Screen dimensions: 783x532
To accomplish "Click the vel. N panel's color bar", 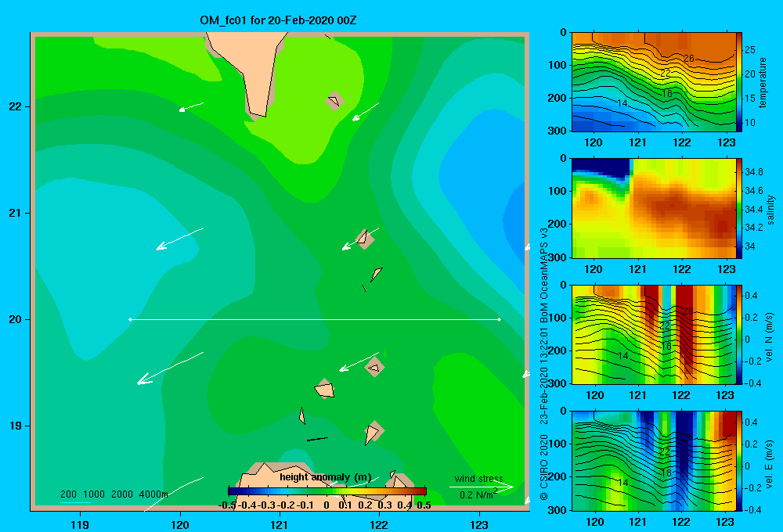I will click(x=739, y=335).
